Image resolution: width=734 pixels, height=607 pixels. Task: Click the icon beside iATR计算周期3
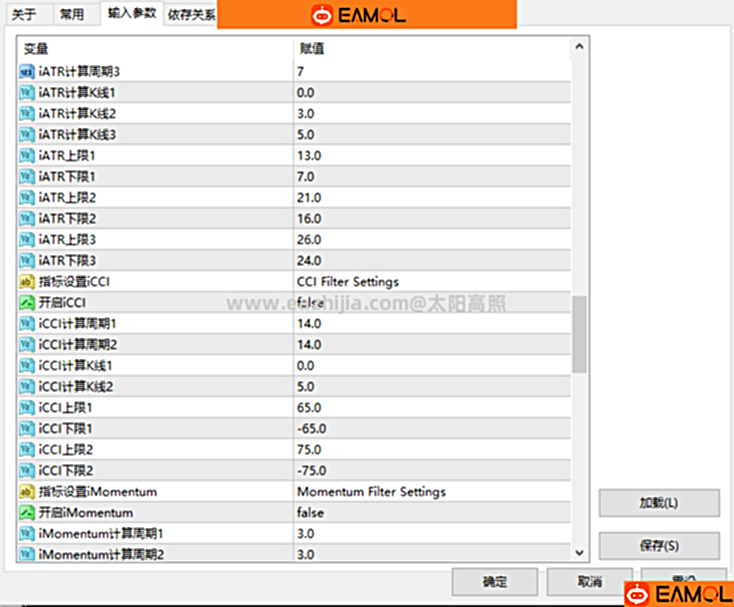(x=27, y=72)
